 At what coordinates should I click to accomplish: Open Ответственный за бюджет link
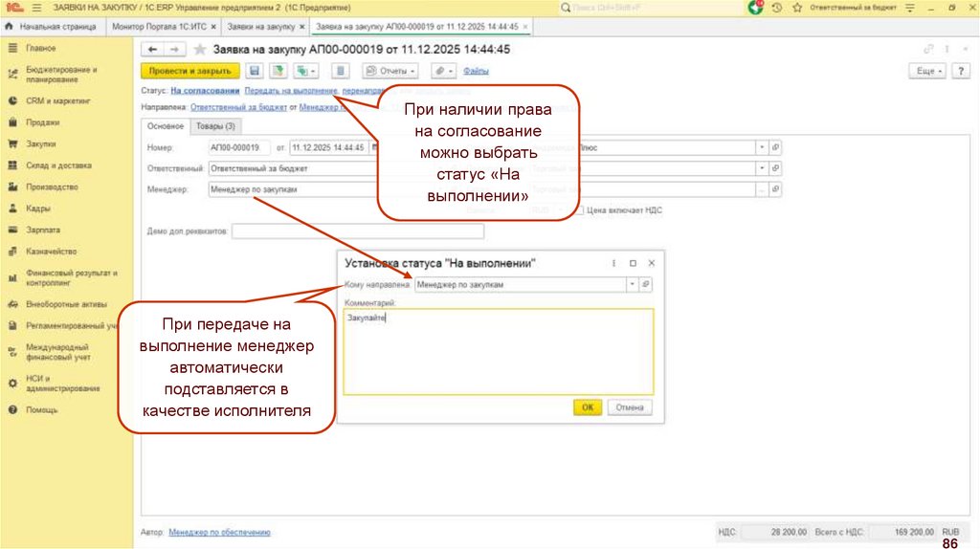tap(238, 107)
